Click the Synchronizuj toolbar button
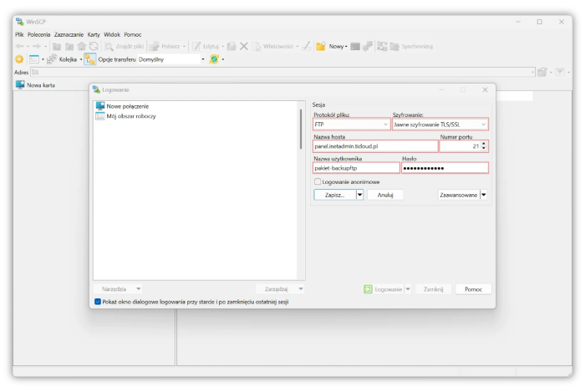Image resolution: width=585 pixels, height=392 pixels. pyautogui.click(x=411, y=46)
